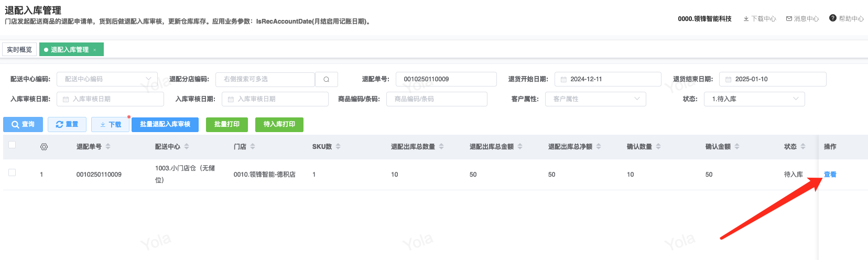
Task: Open the 状态 dropdown showing 1.待入库
Action: tap(754, 99)
